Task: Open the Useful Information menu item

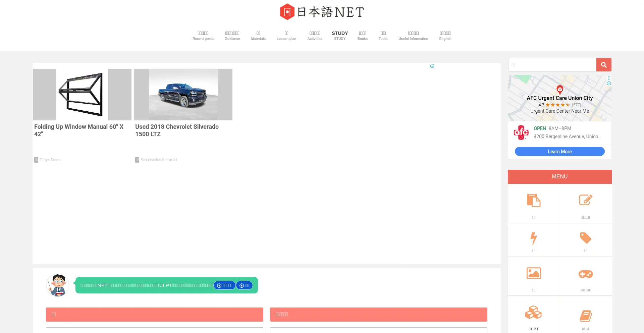Action: pyautogui.click(x=413, y=36)
